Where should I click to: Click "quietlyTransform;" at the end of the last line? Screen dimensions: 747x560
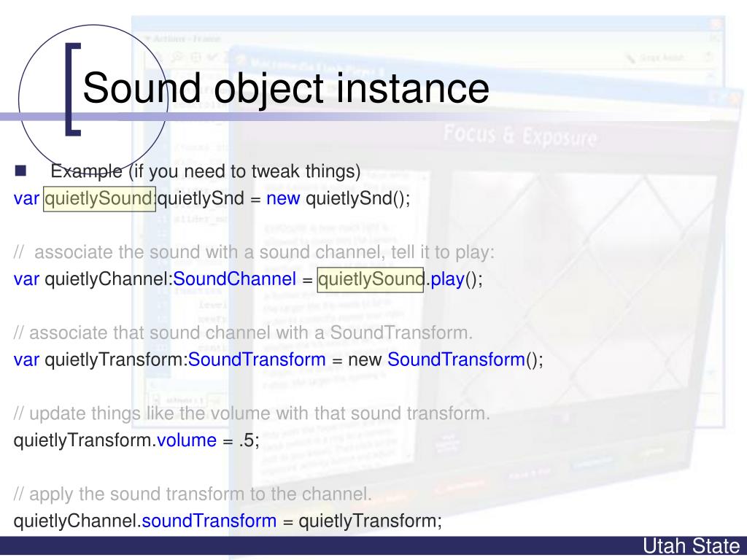coord(370,521)
